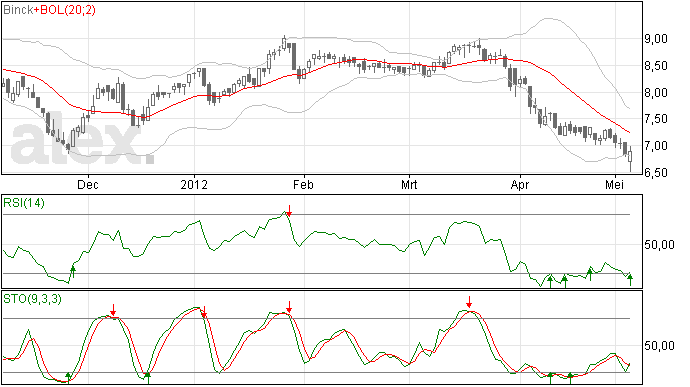Click the Dec month label on time axis

(x=88, y=184)
